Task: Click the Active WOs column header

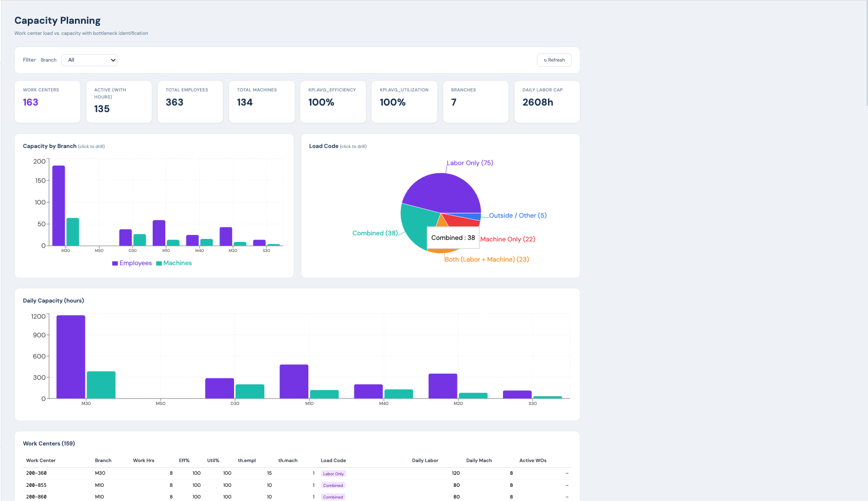Action: coord(533,461)
